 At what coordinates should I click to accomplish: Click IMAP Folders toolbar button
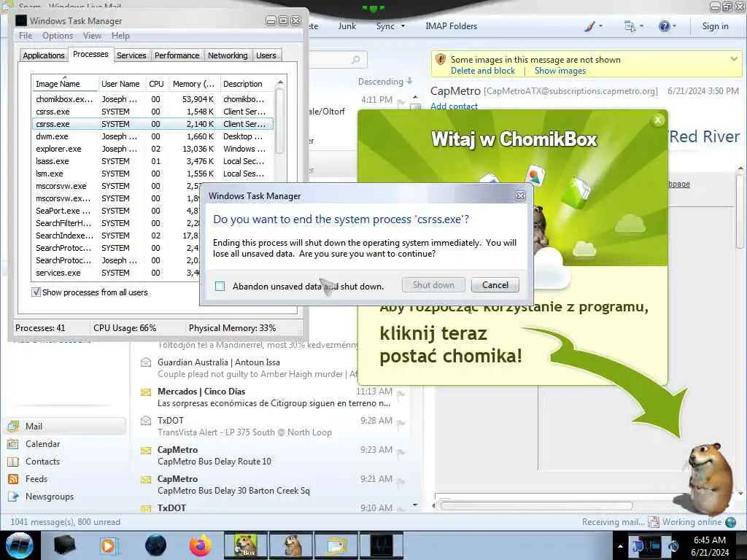(x=451, y=26)
